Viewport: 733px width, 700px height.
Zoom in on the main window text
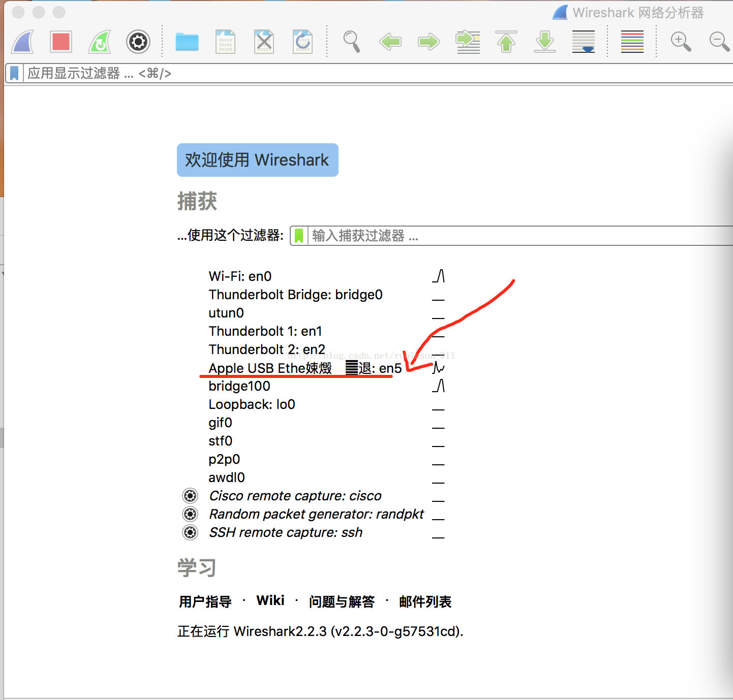(681, 42)
